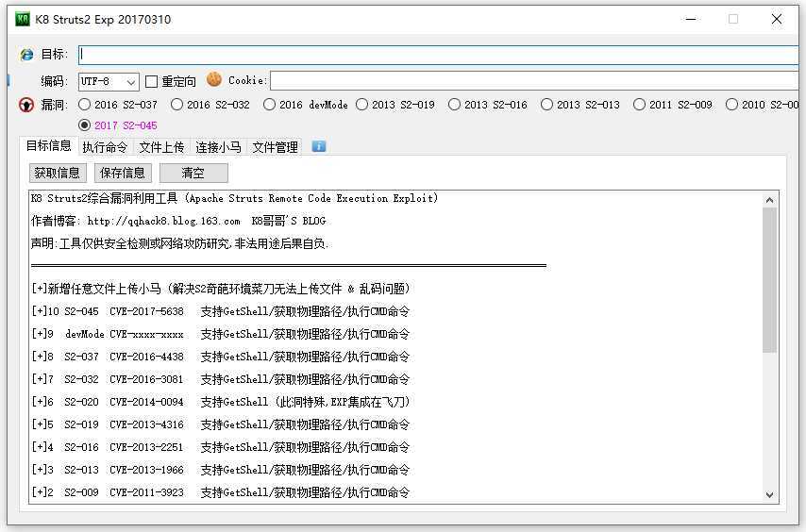Click the cookie icon next to Cookie label

pyautogui.click(x=214, y=79)
